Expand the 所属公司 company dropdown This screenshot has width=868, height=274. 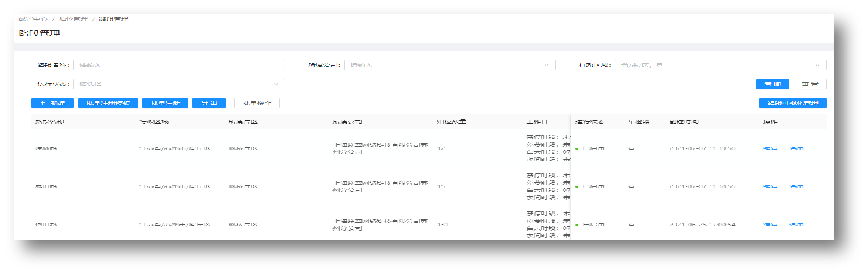pyautogui.click(x=450, y=65)
